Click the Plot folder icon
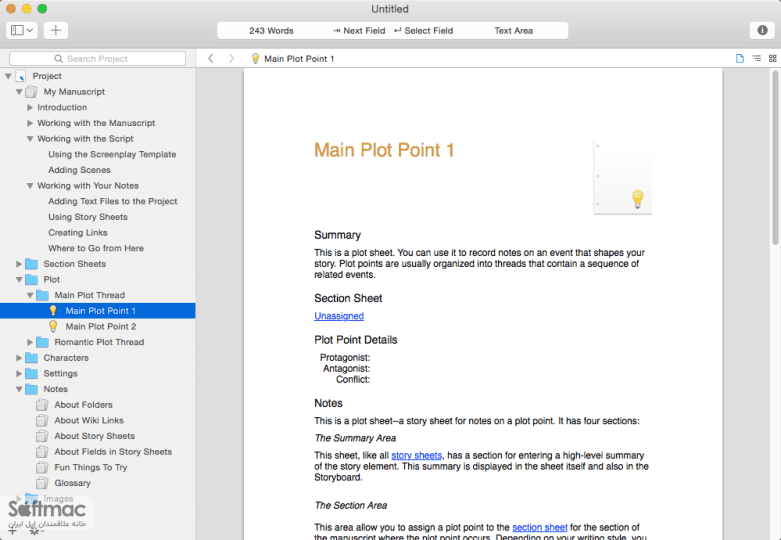Image resolution: width=781 pixels, height=540 pixels. click(31, 279)
